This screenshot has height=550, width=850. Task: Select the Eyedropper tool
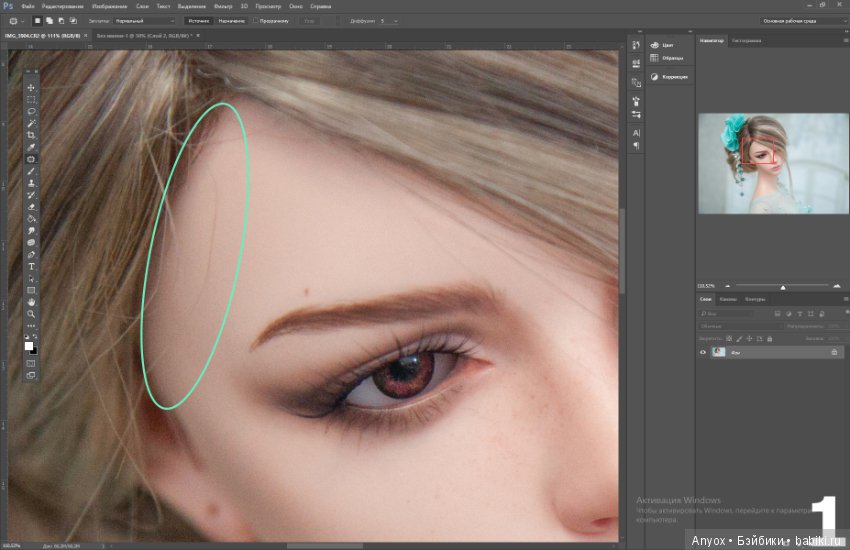tap(31, 147)
